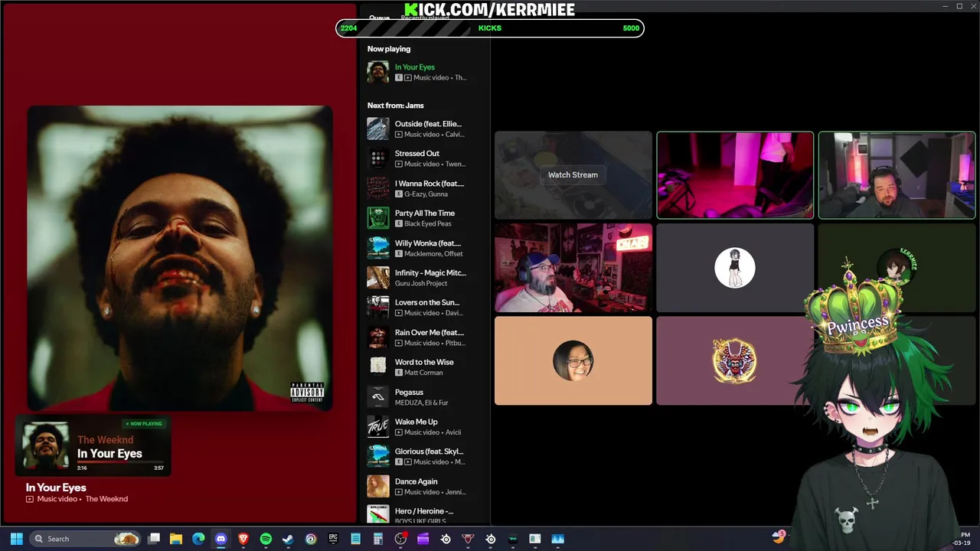
Task: Select the white chibi avatar call tile
Action: click(x=735, y=268)
